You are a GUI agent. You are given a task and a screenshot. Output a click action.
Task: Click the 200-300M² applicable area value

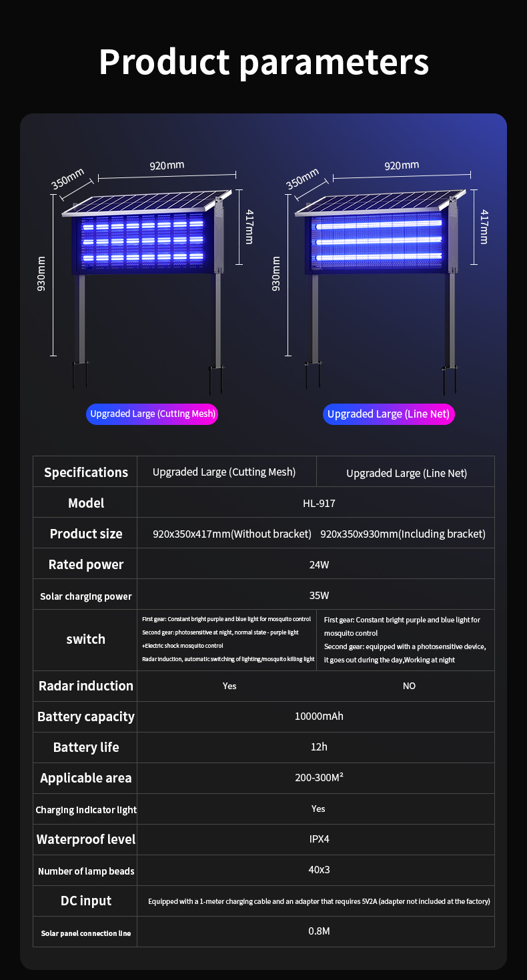pos(319,778)
